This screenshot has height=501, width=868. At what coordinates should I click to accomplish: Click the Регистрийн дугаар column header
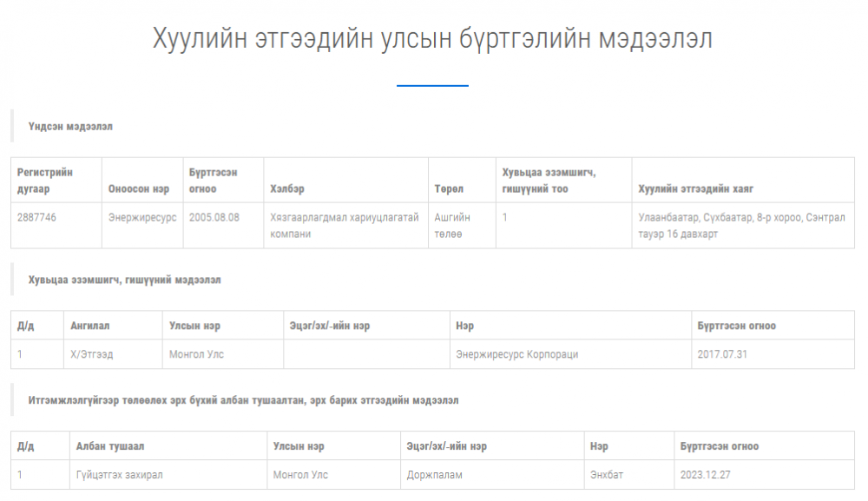pos(45,181)
